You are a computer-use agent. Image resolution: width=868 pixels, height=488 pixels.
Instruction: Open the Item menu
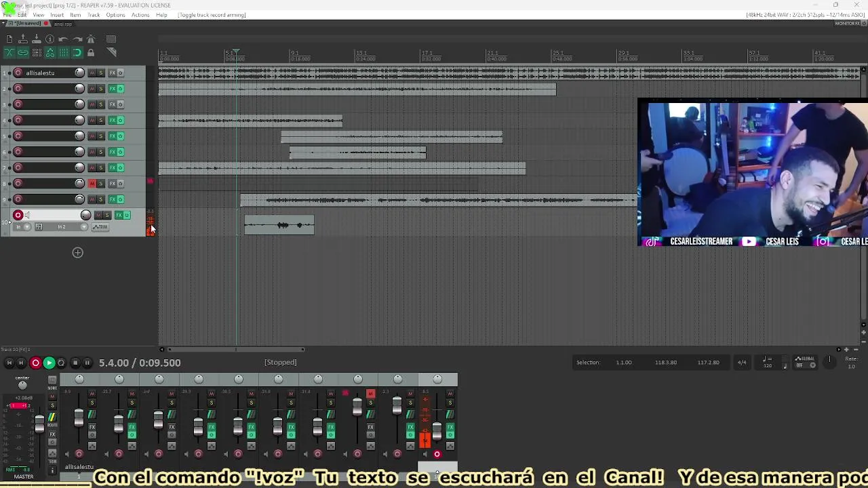click(75, 15)
